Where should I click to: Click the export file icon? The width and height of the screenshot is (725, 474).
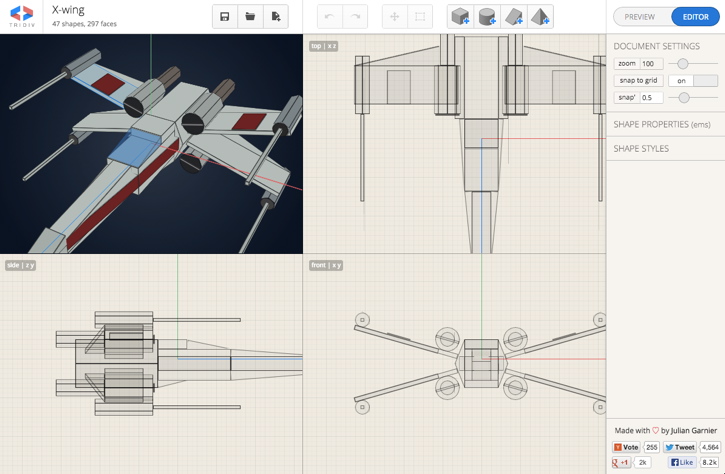(276, 17)
